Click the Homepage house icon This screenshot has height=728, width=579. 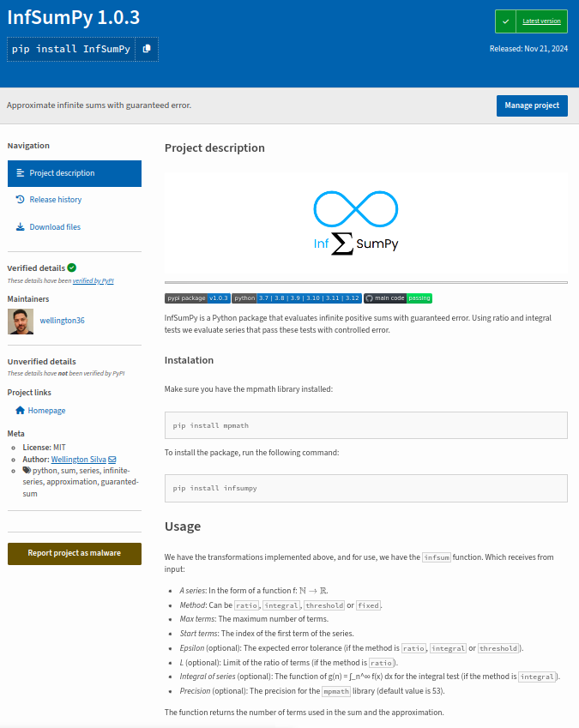(20, 411)
